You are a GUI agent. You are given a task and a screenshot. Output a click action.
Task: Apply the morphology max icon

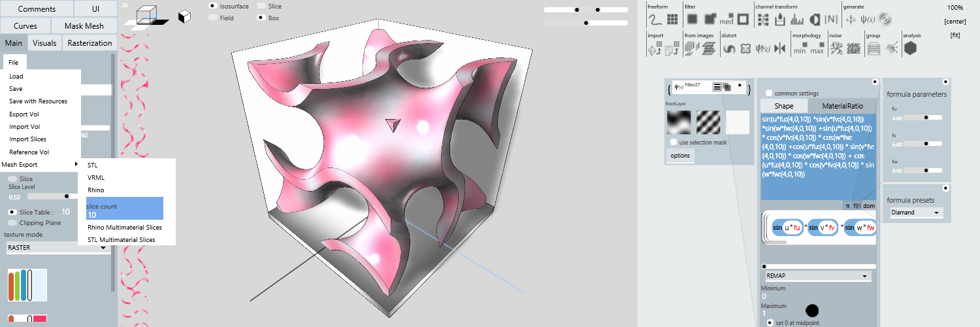click(817, 49)
